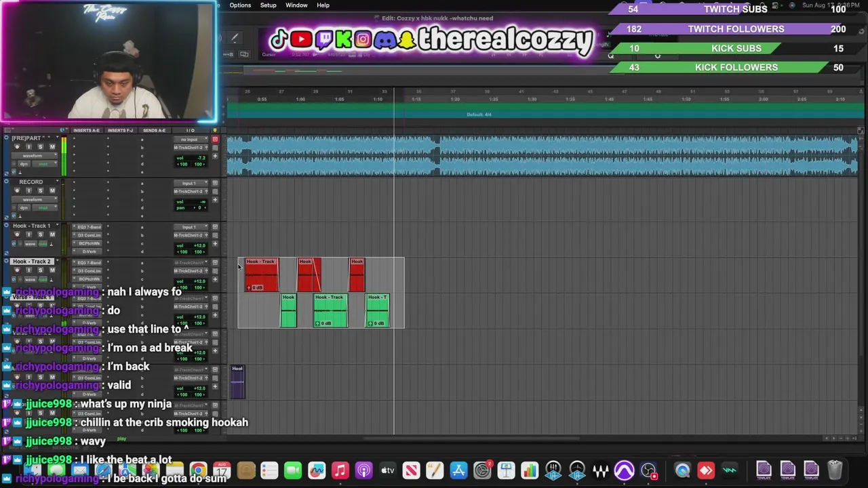The height and width of the screenshot is (488, 868).
Task: Click [FRE]PART dyn button
Action: [24, 164]
